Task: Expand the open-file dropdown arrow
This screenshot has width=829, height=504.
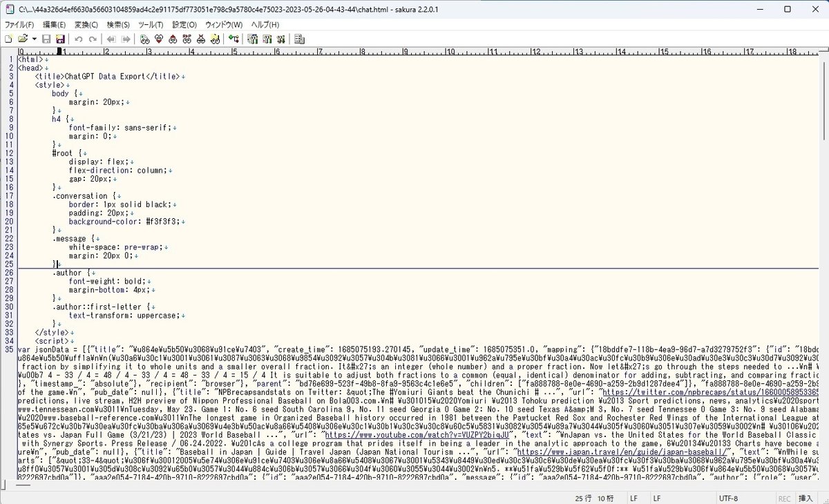Action: (x=33, y=39)
